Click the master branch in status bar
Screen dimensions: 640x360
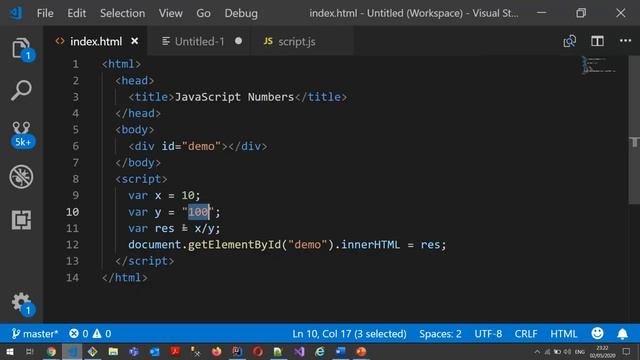point(35,334)
